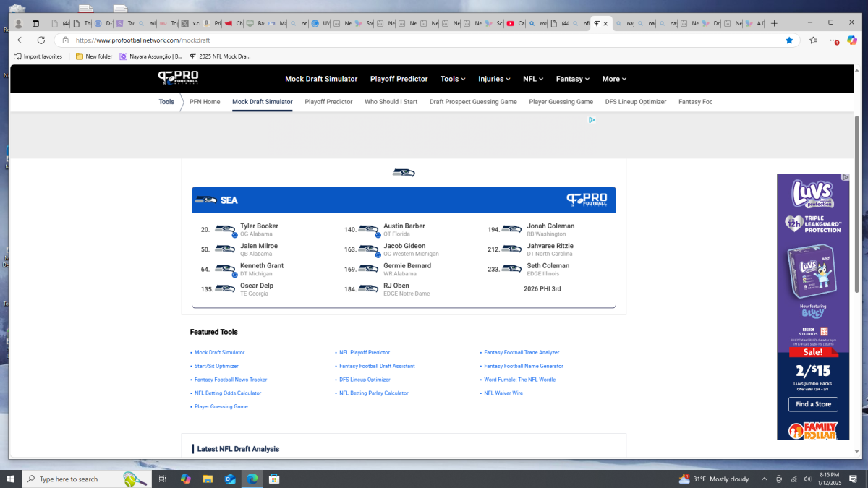This screenshot has height=488, width=868.
Task: Click the Find a Store button in the ad
Action: [813, 404]
